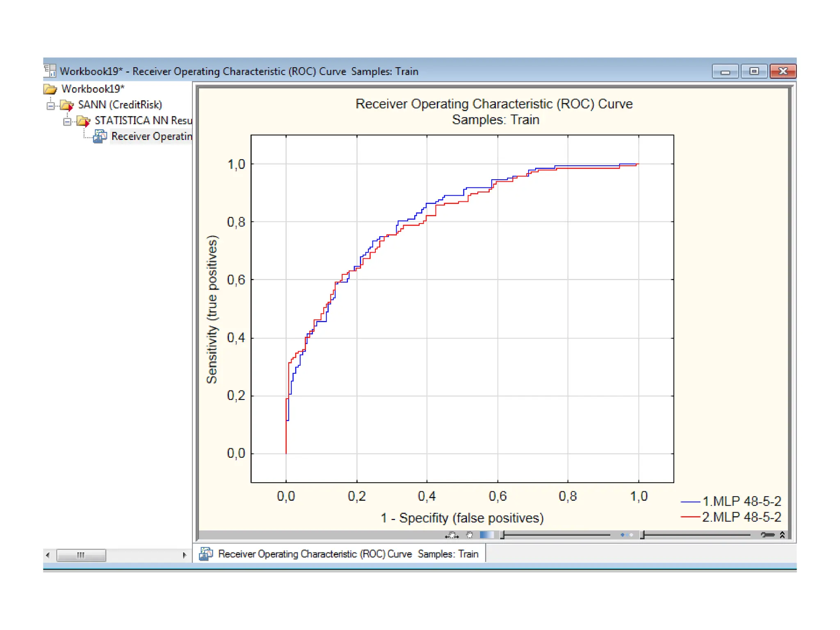
Task: Collapse the STATISTICA NN Results tree node
Action: [67, 121]
